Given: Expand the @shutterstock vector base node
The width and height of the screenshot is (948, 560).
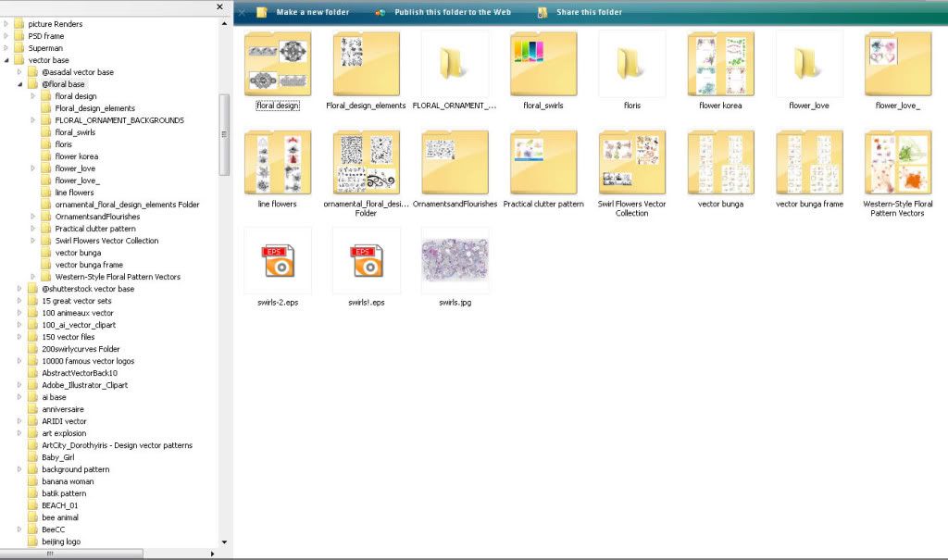Looking at the screenshot, I should [x=20, y=289].
